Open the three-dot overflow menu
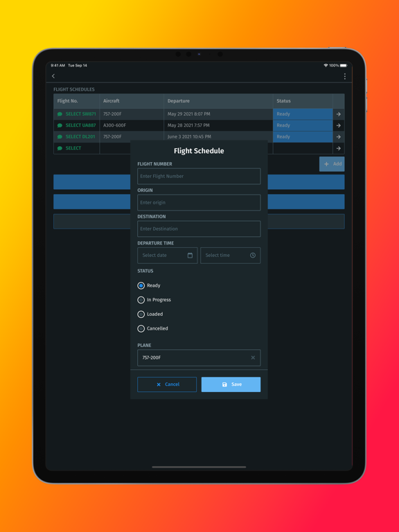 coord(345,76)
